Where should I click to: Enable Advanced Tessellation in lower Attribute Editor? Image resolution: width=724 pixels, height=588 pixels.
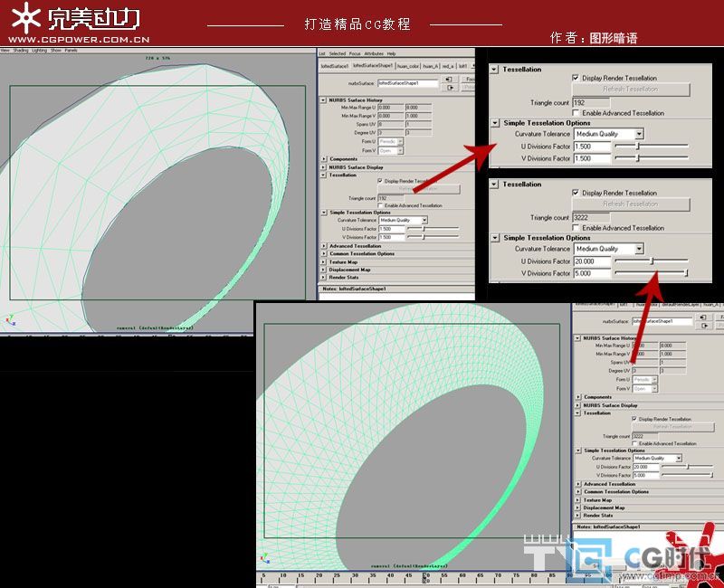634,443
